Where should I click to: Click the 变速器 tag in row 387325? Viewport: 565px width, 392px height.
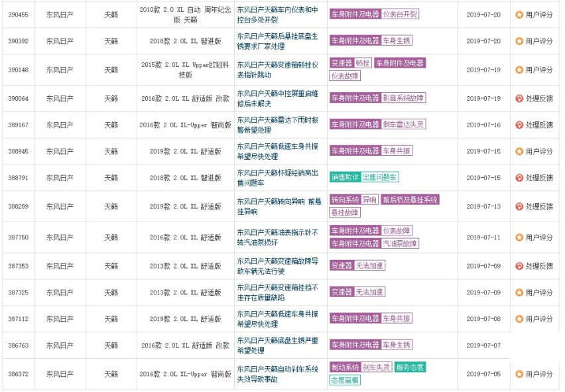point(342,292)
